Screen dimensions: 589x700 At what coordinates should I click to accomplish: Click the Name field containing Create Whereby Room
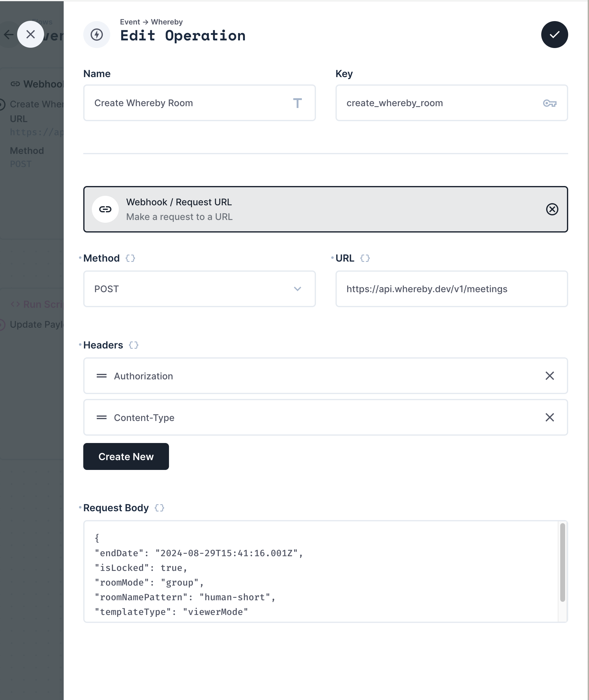pos(190,103)
